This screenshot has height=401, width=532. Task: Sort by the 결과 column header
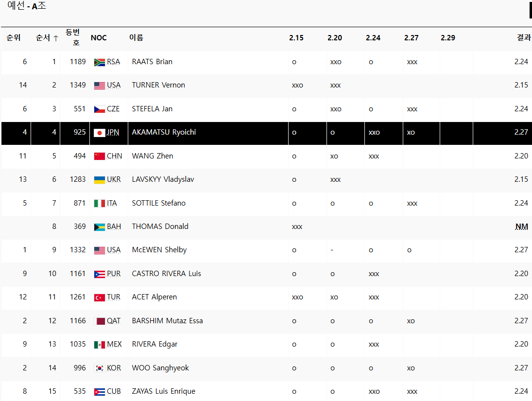coord(523,38)
